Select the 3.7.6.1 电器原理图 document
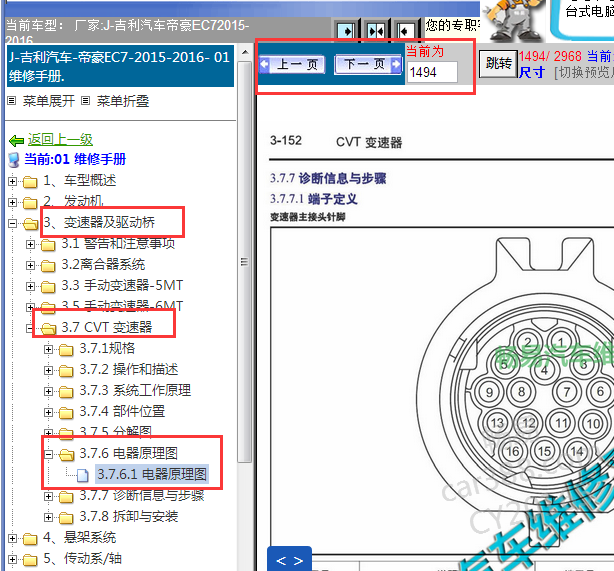This screenshot has height=571, width=614. 152,474
